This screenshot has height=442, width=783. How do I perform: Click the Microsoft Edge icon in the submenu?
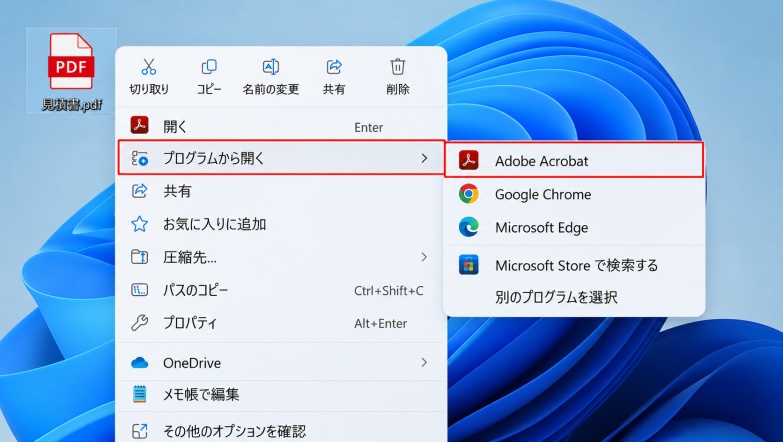[468, 227]
